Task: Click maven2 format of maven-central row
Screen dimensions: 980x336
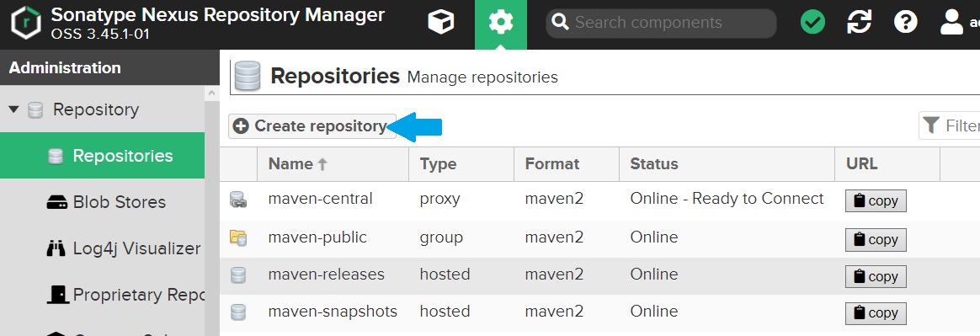Action: coord(554,199)
